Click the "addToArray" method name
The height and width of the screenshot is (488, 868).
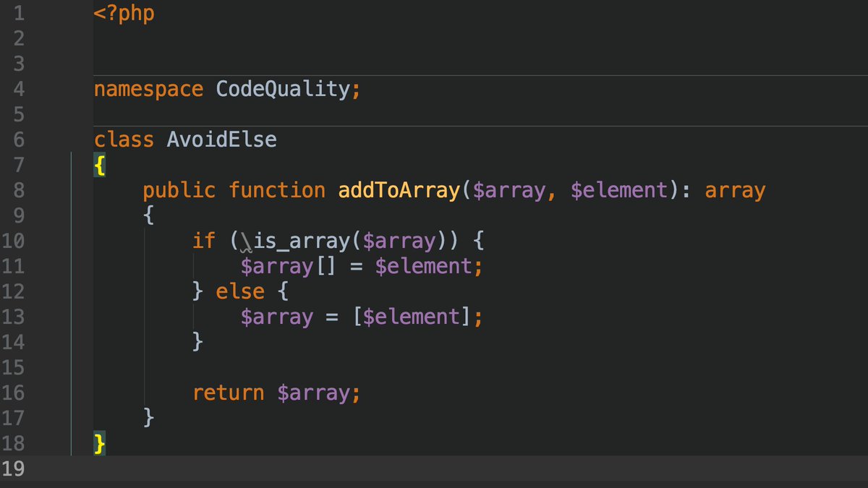tap(399, 190)
